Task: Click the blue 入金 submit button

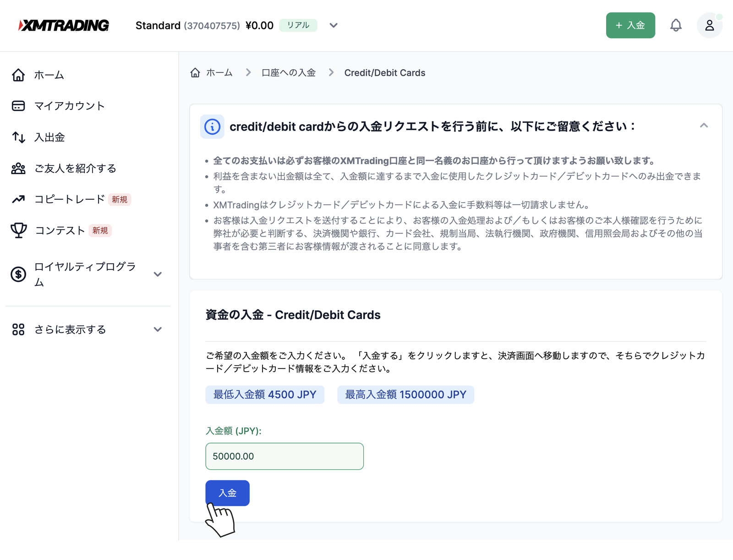Action: click(x=227, y=493)
